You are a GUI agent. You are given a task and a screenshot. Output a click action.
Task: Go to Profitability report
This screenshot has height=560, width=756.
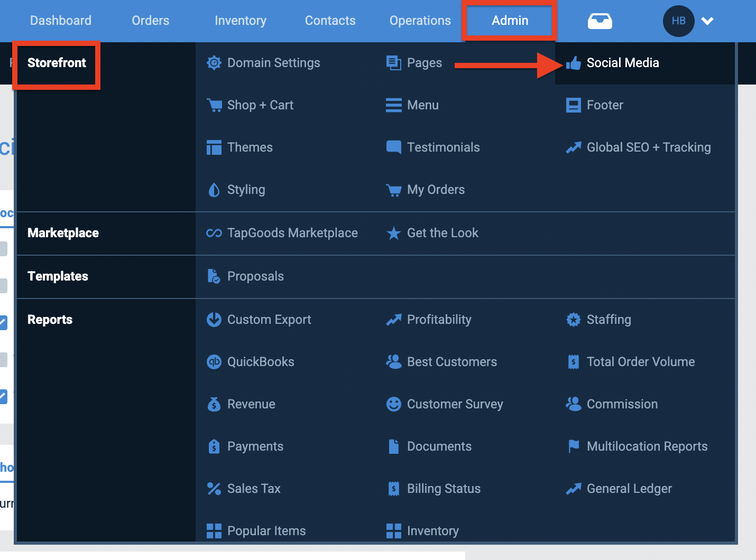coord(439,320)
